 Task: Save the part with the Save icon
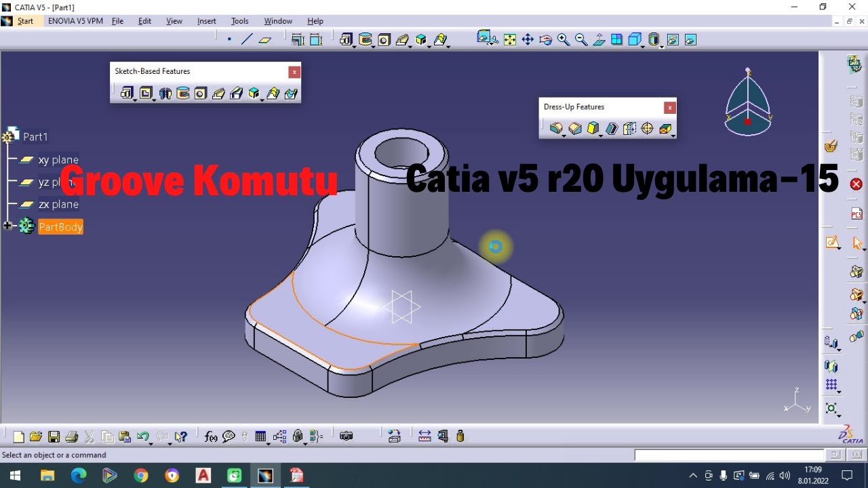[x=54, y=436]
